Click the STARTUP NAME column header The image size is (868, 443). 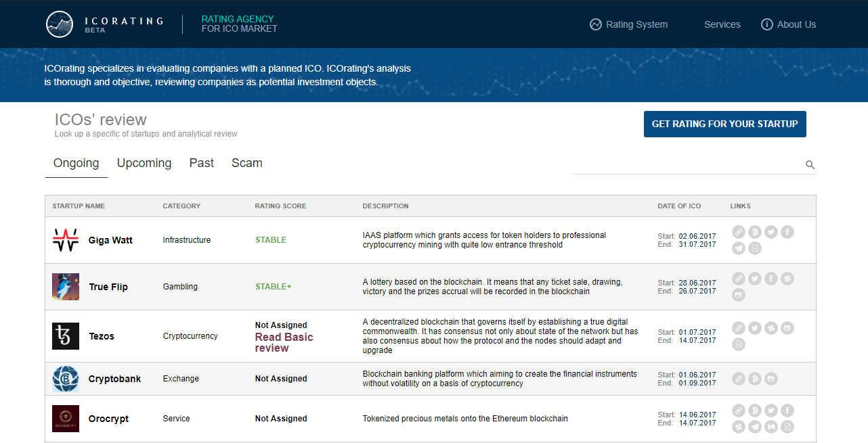pos(79,206)
